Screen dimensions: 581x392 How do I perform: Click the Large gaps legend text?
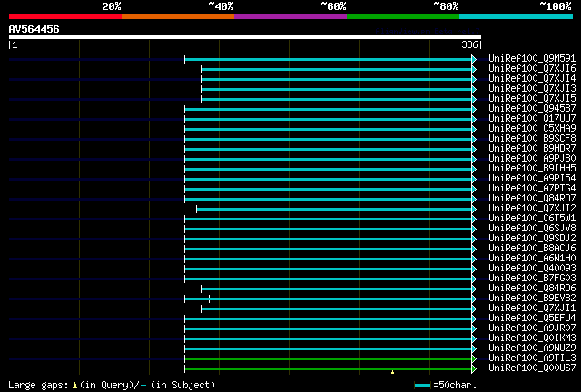coord(38,386)
